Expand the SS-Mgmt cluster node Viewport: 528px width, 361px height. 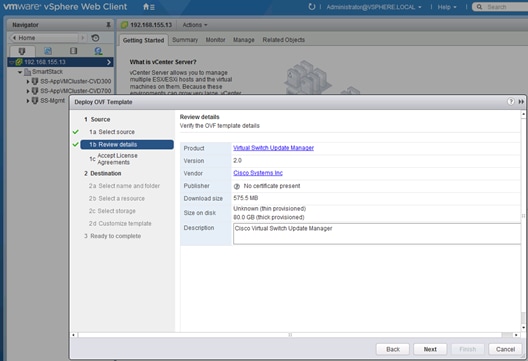point(28,100)
